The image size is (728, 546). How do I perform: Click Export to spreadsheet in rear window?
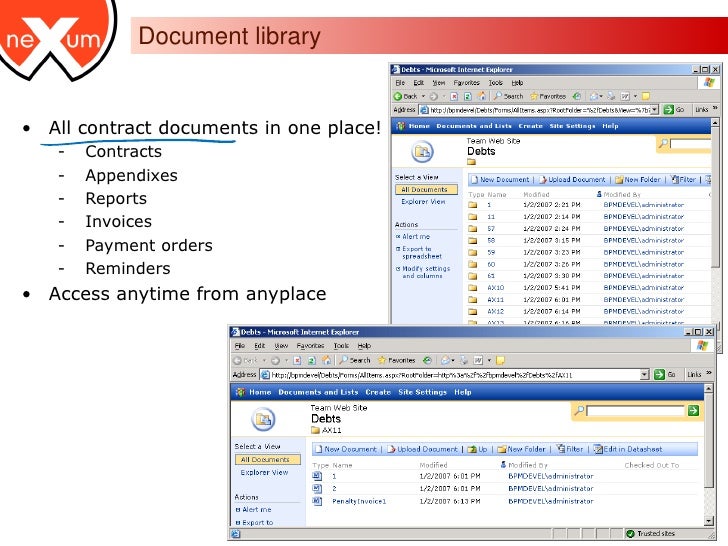(x=422, y=253)
